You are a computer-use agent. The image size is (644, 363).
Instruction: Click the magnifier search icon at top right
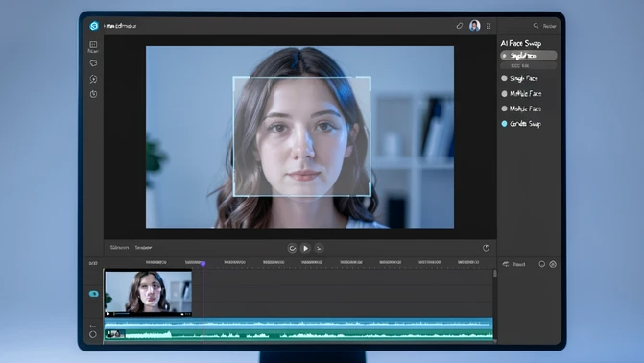coord(536,26)
